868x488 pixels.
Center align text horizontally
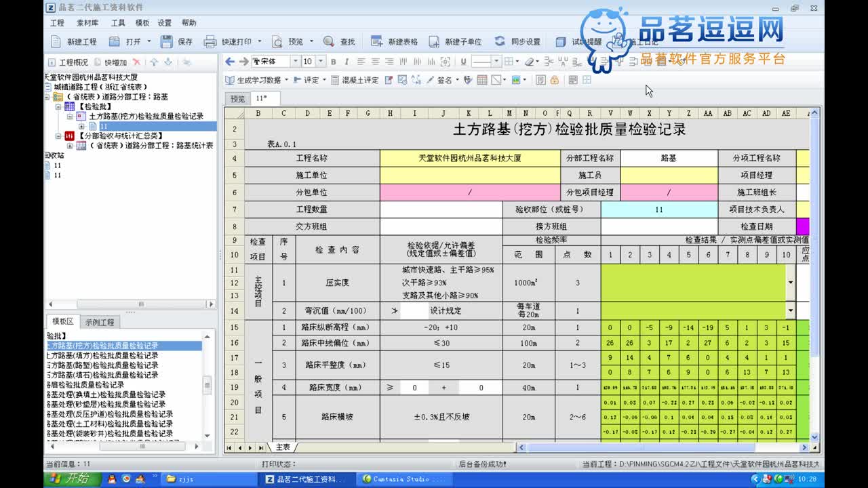374,62
